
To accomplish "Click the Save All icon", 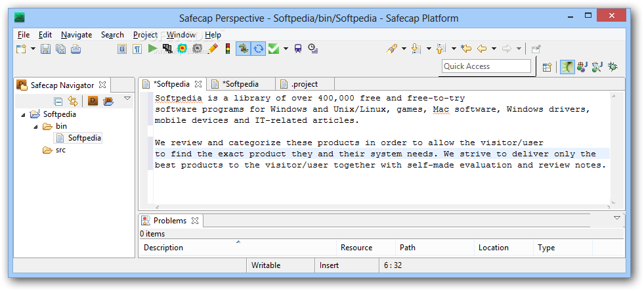I will point(60,49).
